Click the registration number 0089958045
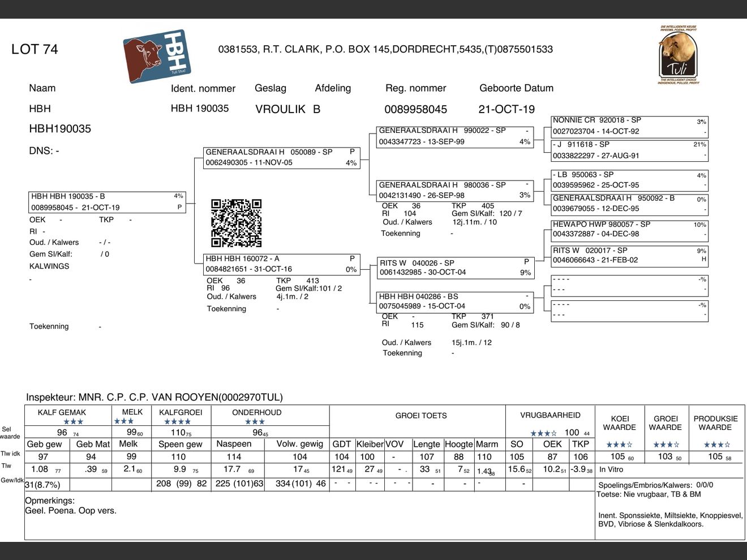 click(416, 109)
